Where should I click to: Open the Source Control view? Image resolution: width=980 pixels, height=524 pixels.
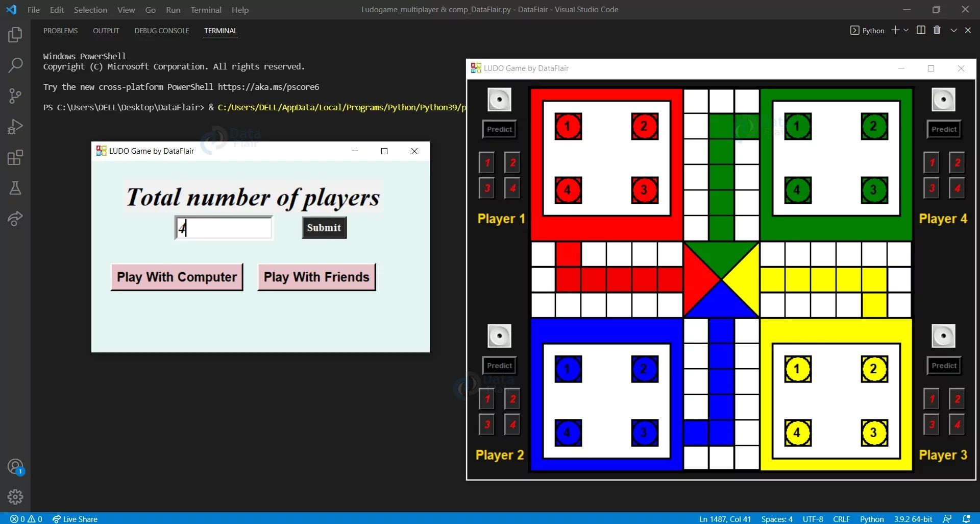(x=15, y=96)
